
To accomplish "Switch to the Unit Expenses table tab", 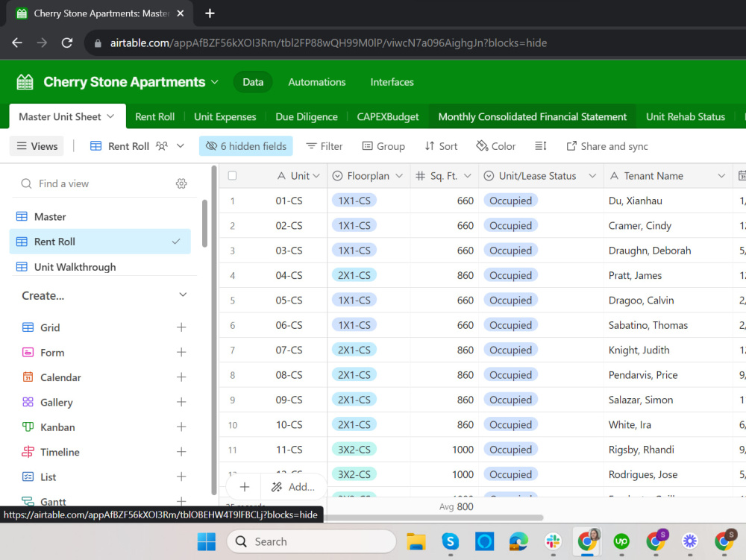I will point(225,117).
